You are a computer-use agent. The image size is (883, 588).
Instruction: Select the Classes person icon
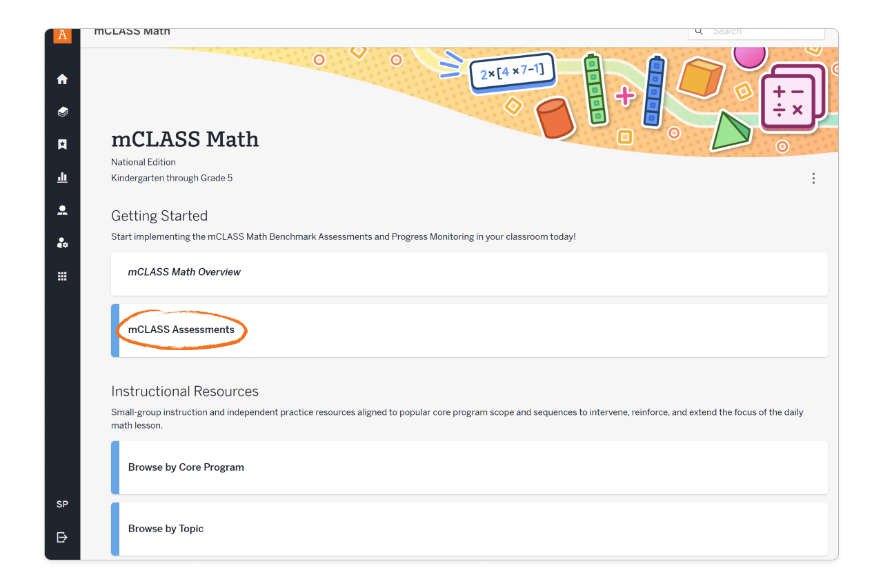tap(62, 210)
